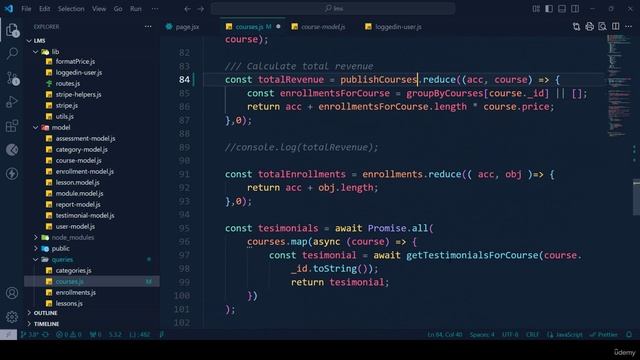The width and height of the screenshot is (640, 360).
Task: Open categories.js in queries folder
Action: pyautogui.click(x=73, y=270)
